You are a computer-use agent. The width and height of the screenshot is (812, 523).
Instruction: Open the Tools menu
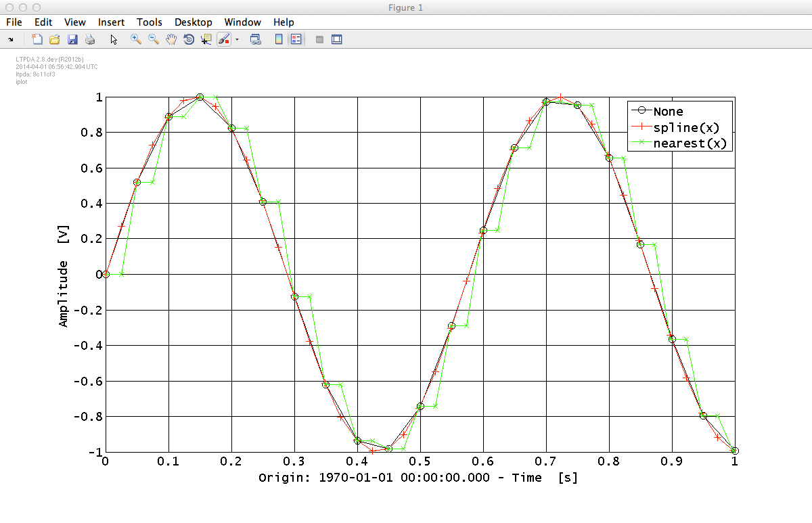point(150,22)
